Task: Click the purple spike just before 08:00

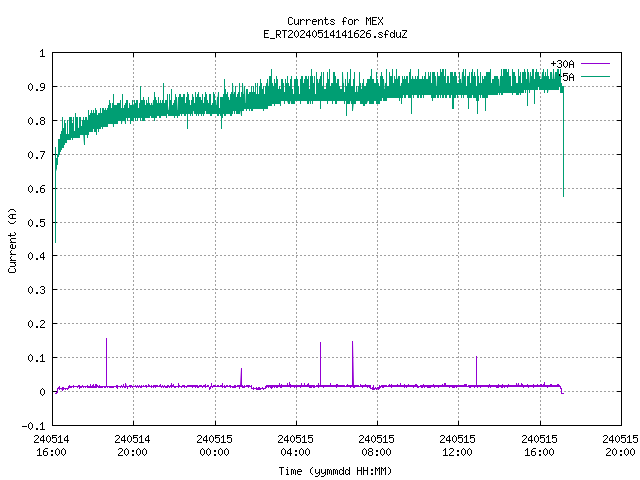Action: (x=353, y=363)
